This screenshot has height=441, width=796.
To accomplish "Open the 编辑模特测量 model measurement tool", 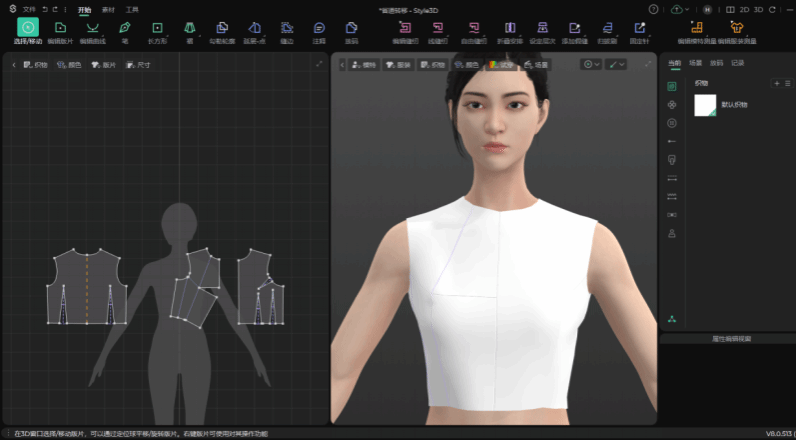I will (x=696, y=31).
